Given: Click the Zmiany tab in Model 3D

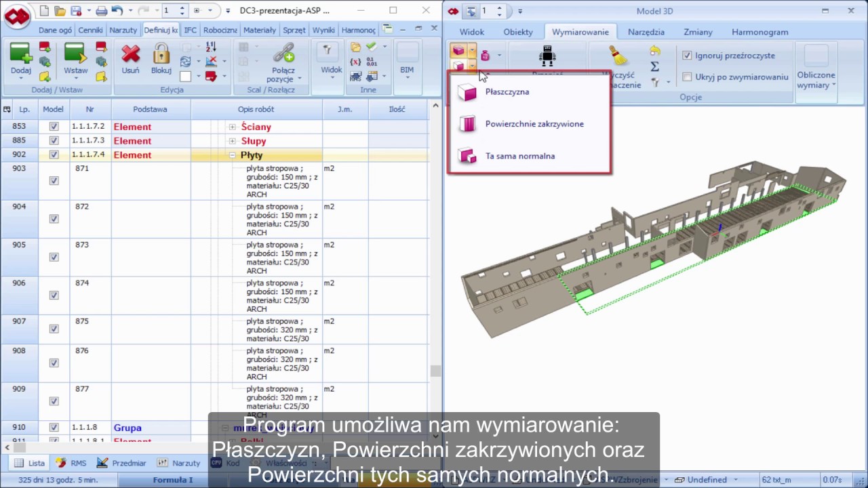Looking at the screenshot, I should (698, 32).
